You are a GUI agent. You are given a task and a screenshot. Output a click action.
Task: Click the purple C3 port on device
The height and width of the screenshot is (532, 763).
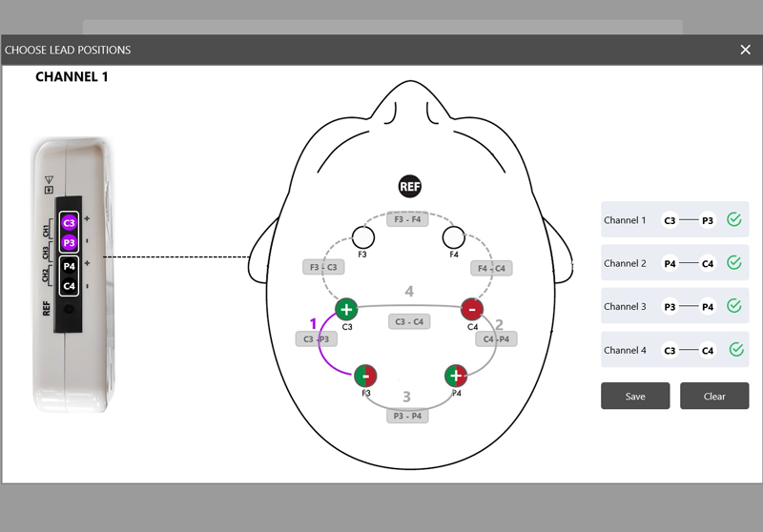69,223
